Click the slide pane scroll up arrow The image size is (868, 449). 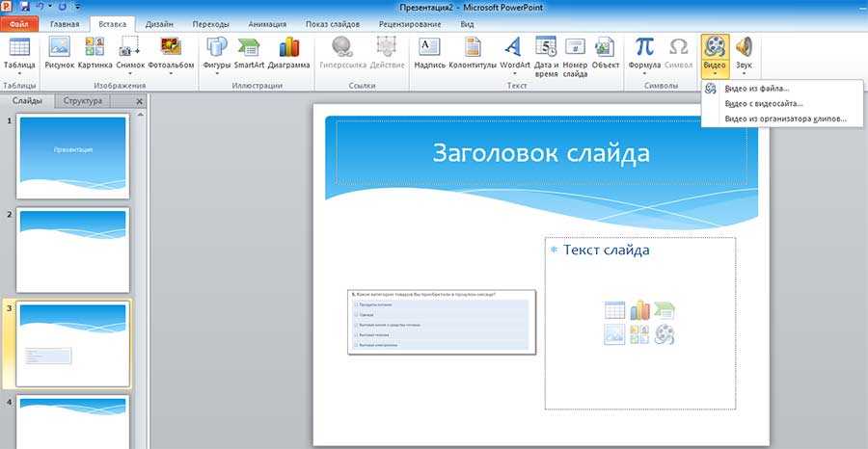pyautogui.click(x=141, y=115)
